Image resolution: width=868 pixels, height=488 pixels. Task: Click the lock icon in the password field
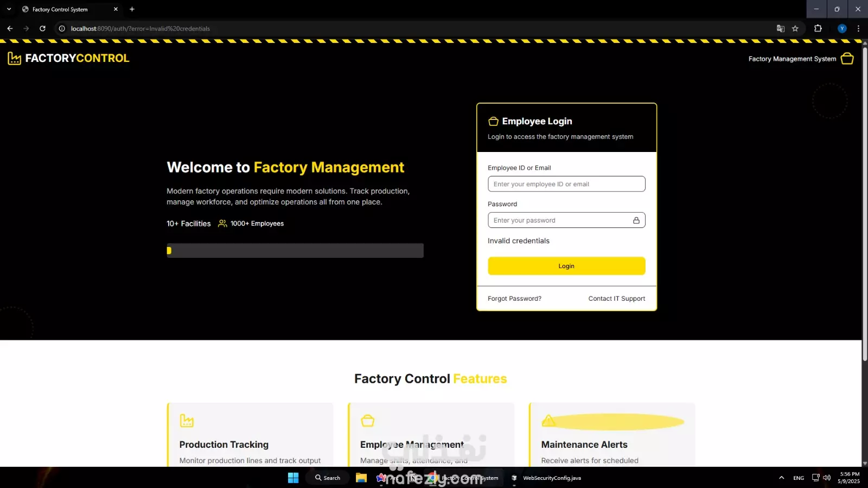point(636,220)
